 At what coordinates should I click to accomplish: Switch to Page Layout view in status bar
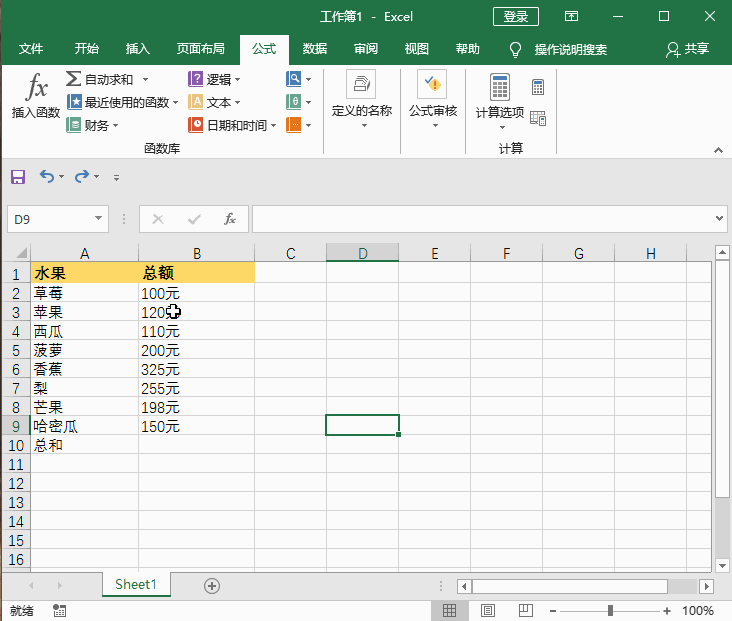click(488, 610)
